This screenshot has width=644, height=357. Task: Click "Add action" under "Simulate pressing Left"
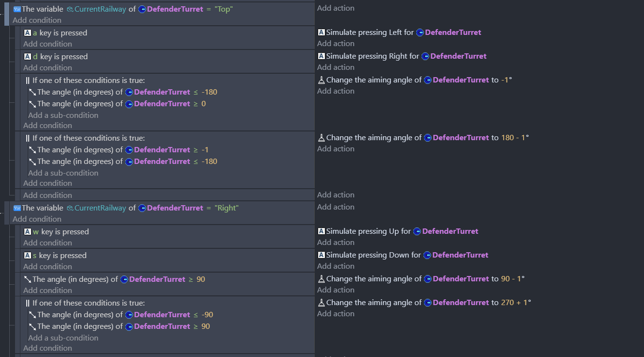pos(336,44)
